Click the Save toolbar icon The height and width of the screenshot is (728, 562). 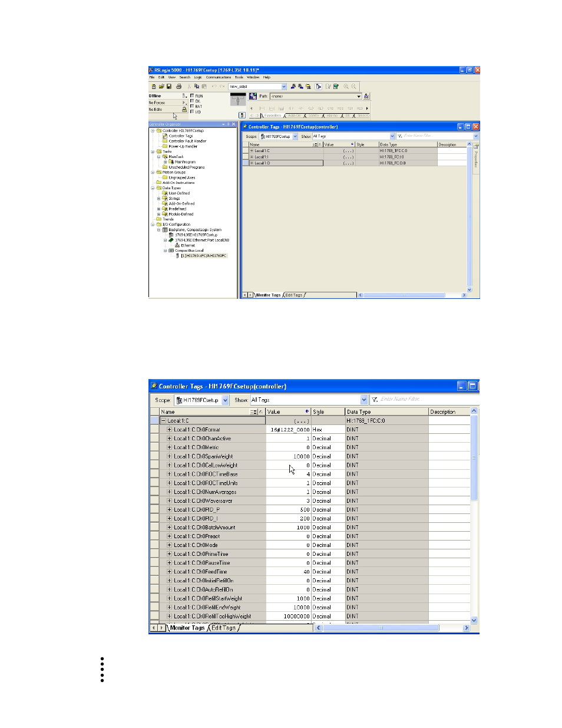pos(168,87)
